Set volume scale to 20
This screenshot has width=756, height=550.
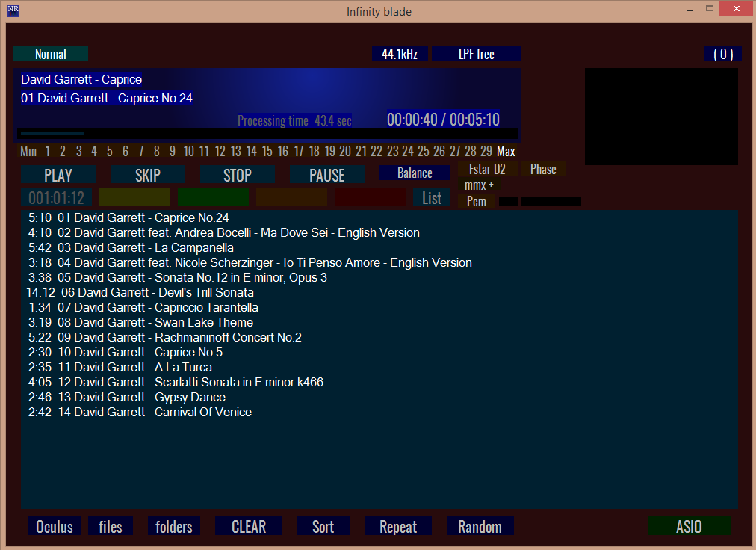coord(345,152)
